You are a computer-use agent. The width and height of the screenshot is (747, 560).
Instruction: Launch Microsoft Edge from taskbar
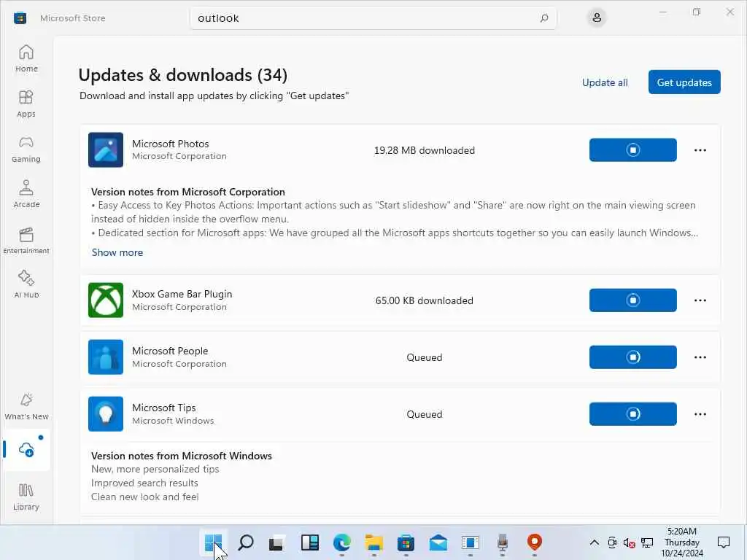click(x=341, y=542)
